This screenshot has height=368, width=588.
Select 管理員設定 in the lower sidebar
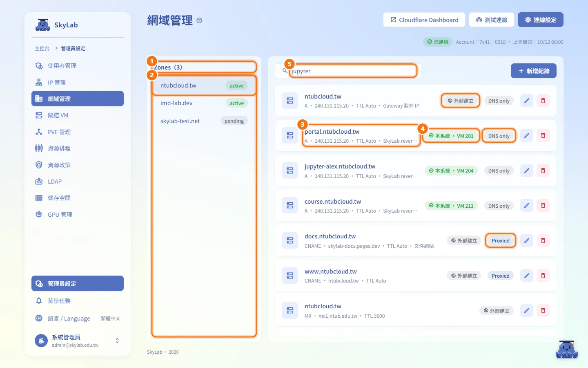(78, 283)
